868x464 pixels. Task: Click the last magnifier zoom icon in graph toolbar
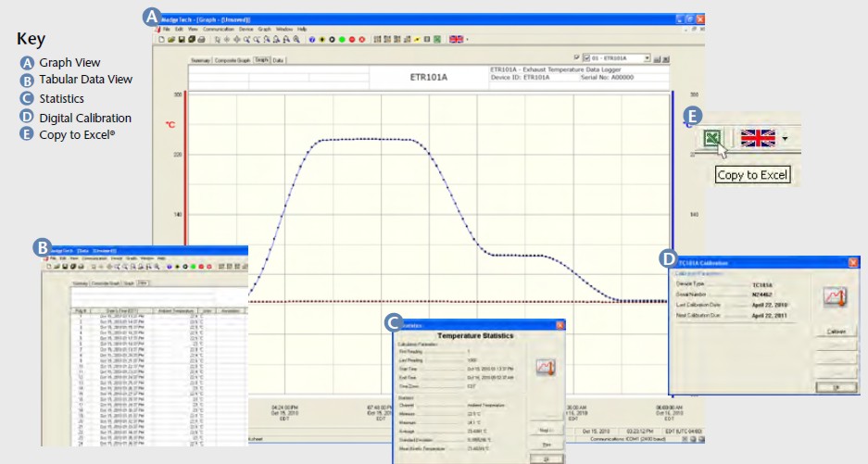(296, 39)
